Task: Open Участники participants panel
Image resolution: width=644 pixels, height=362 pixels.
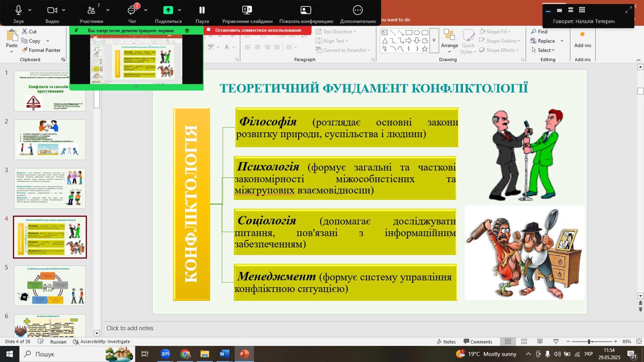Action: [x=91, y=10]
